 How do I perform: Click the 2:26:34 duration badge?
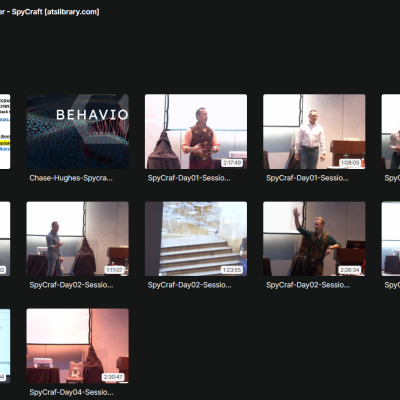[x=350, y=270]
